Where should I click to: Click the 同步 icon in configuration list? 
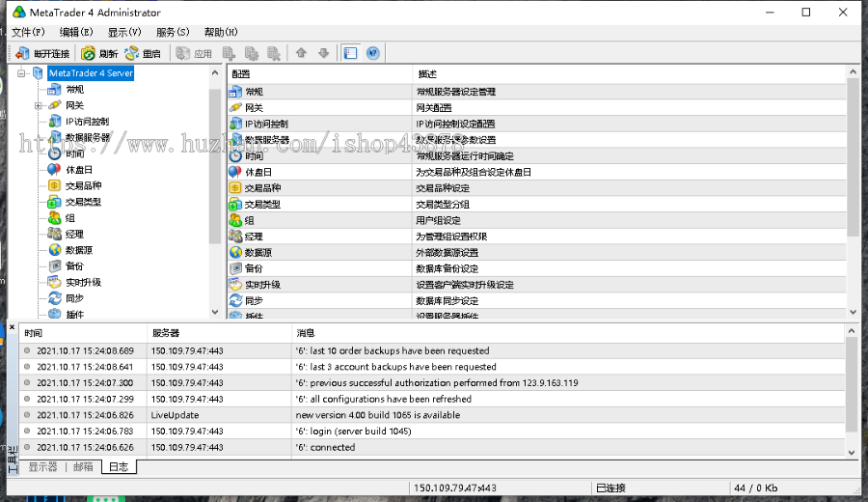tap(236, 300)
